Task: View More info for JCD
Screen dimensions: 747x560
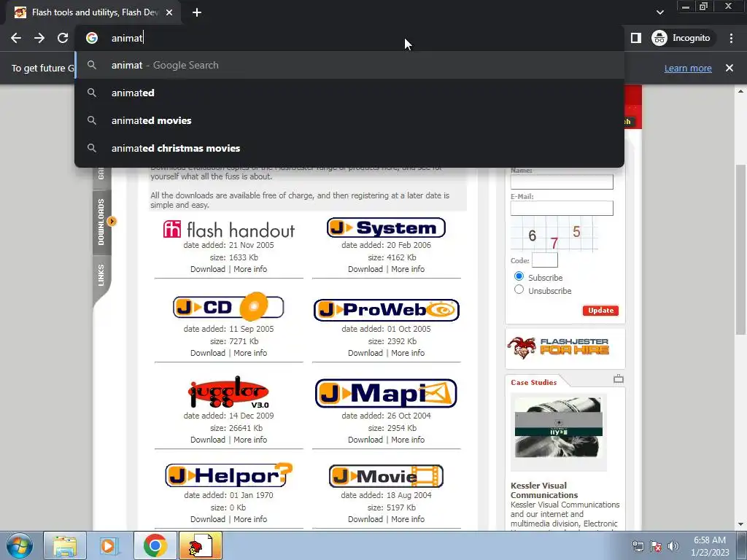Action: [250, 353]
